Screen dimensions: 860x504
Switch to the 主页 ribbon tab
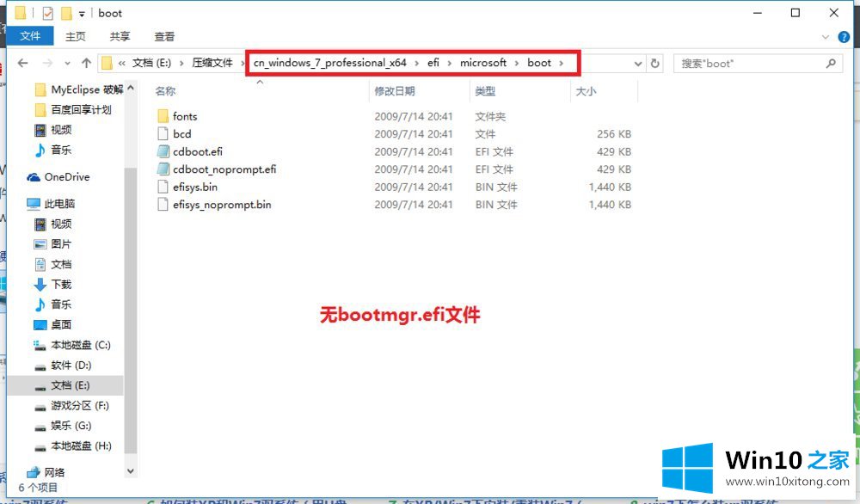coord(75,36)
